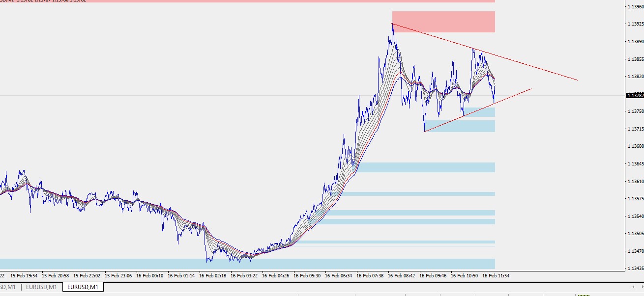The height and width of the screenshot is (296, 644).
Task: Click price axis label 1.13960
Action: pos(635,6)
